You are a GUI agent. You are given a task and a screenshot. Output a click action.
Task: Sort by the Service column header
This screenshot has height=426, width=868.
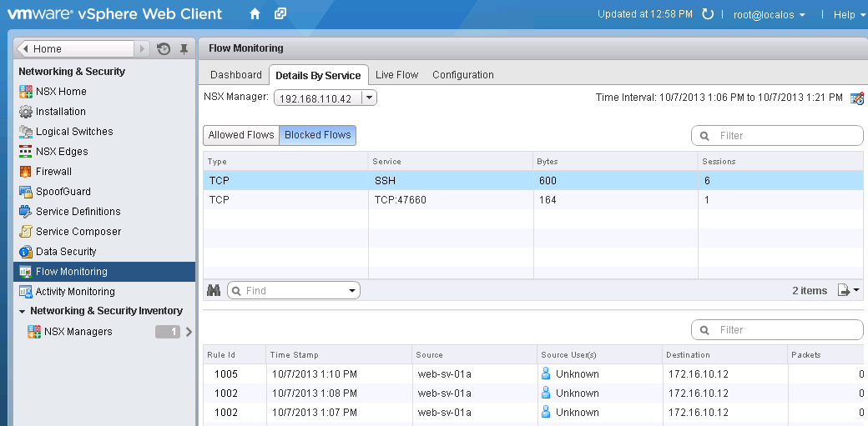coord(451,162)
